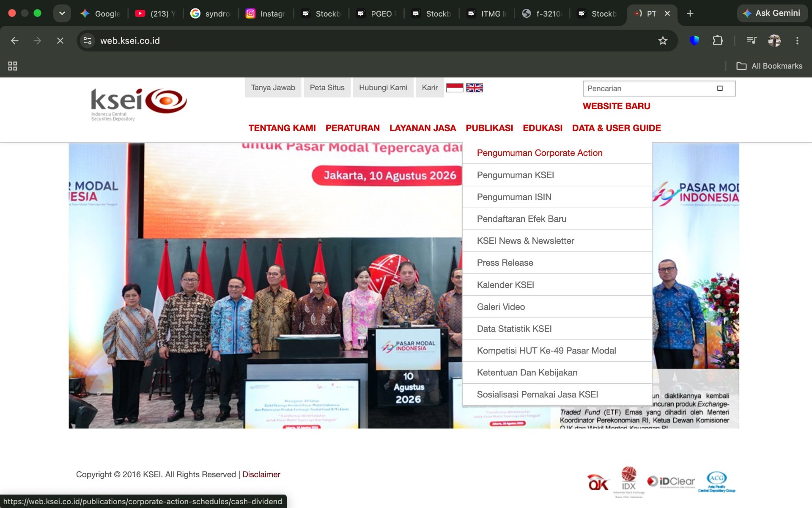Select Ketentuan Dan Kebijakan
The height and width of the screenshot is (508, 812).
click(x=557, y=373)
